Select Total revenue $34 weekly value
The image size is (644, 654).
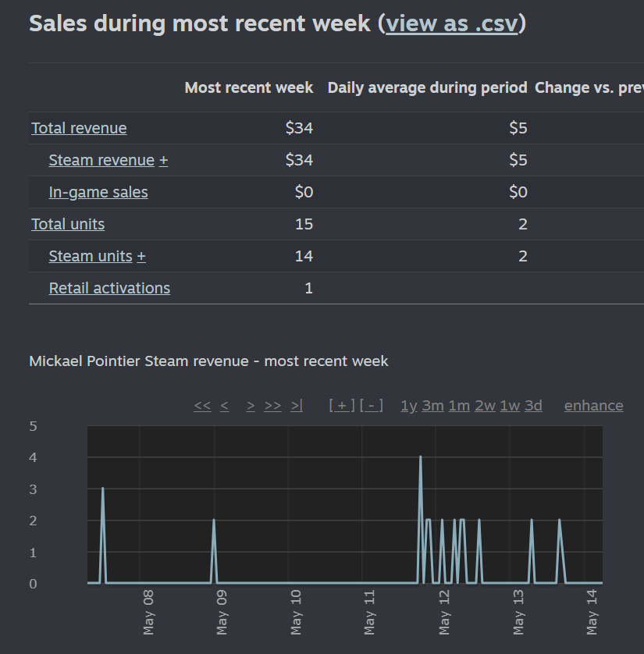(299, 128)
